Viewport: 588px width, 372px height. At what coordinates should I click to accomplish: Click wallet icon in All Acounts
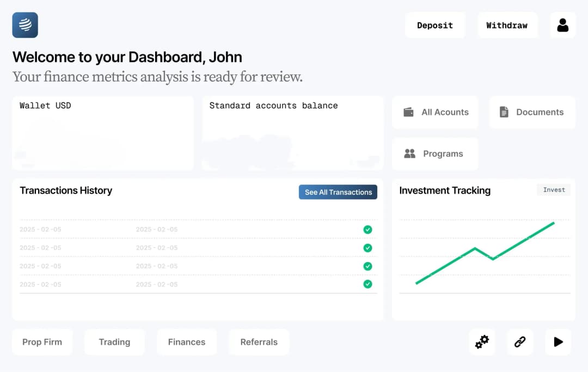408,112
